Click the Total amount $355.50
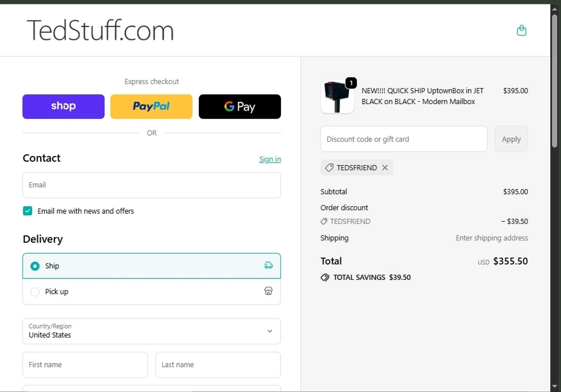 tap(511, 261)
